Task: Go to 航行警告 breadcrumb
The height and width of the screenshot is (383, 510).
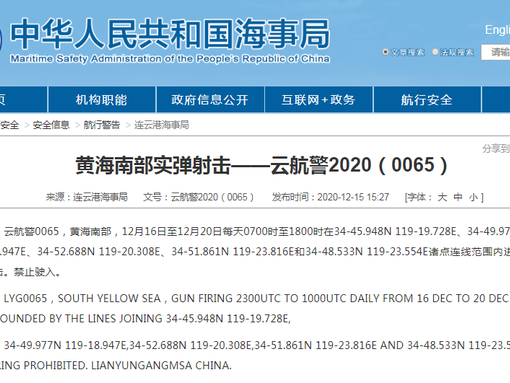Action: tap(101, 125)
